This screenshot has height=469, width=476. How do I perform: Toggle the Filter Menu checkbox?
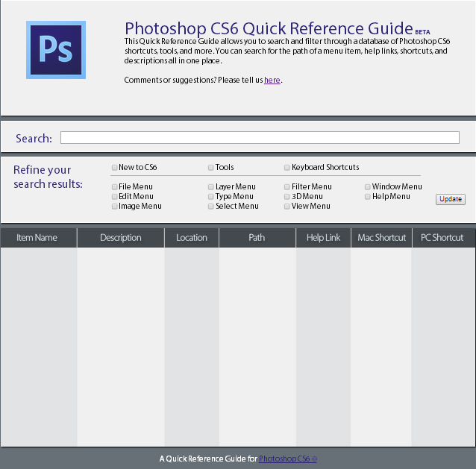(x=287, y=187)
